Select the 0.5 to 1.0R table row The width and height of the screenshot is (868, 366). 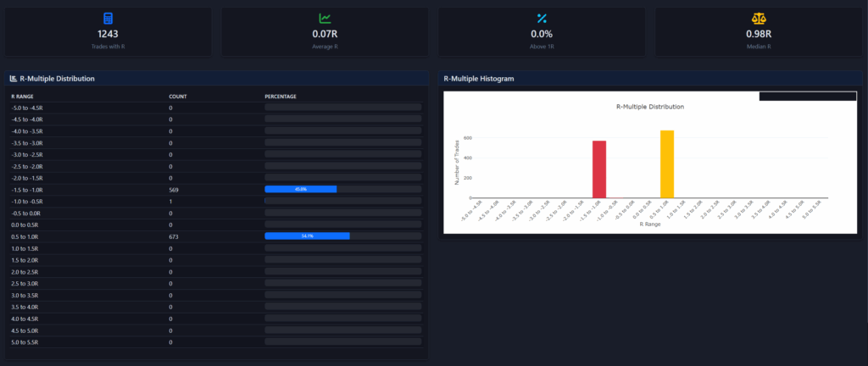click(x=85, y=236)
